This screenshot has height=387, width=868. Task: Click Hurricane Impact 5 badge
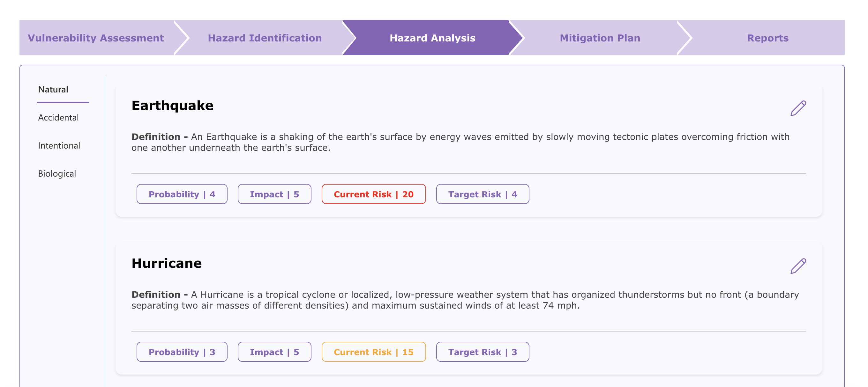click(274, 352)
